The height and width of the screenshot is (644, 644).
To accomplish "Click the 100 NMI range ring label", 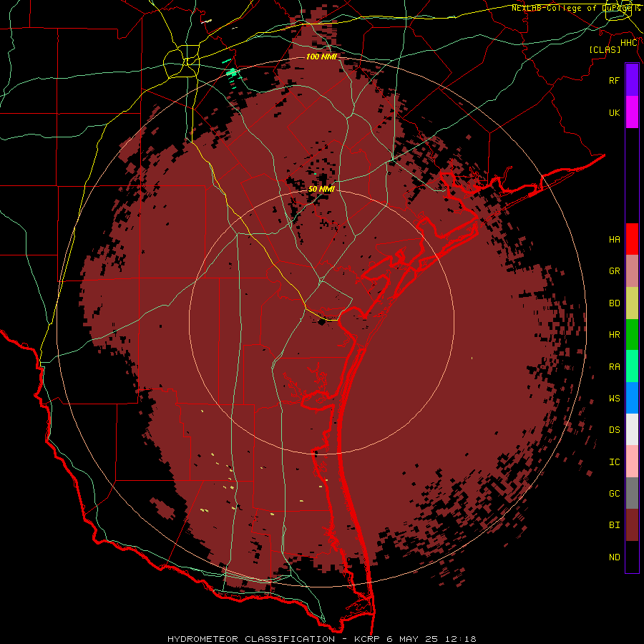I will coord(321,57).
